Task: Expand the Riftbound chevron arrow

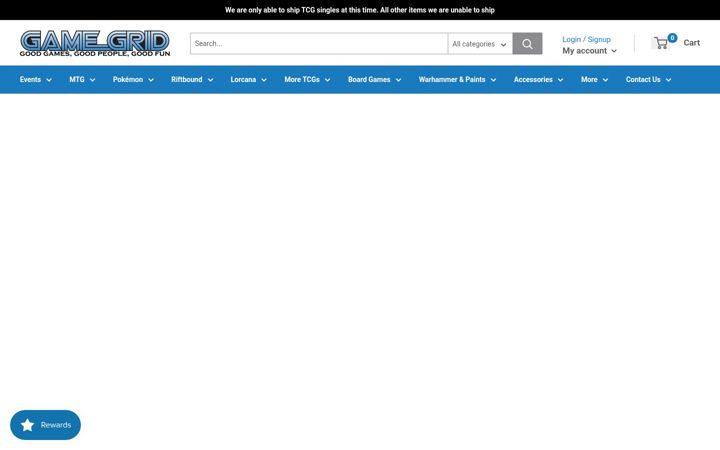Action: tap(210, 80)
